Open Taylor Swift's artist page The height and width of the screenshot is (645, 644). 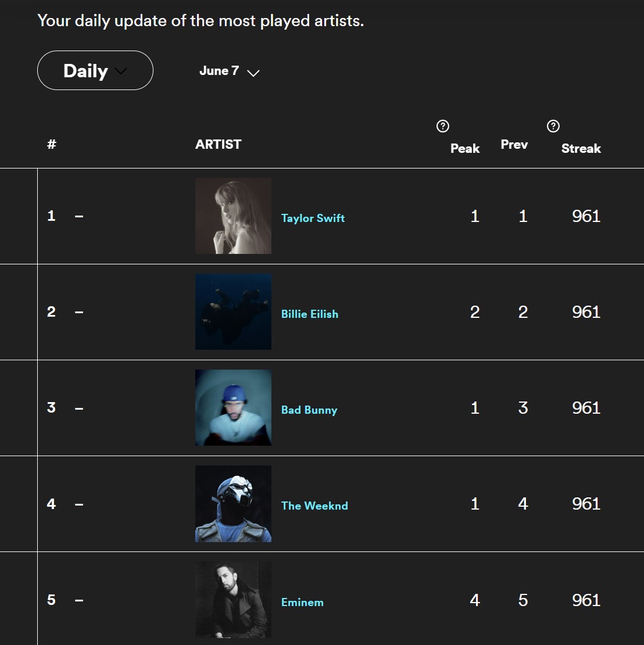tap(313, 218)
